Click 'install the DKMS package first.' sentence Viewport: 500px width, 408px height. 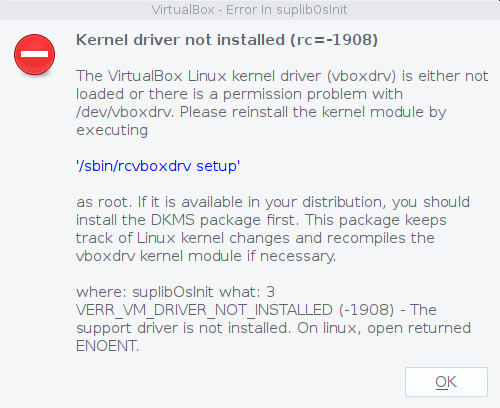[x=187, y=220]
